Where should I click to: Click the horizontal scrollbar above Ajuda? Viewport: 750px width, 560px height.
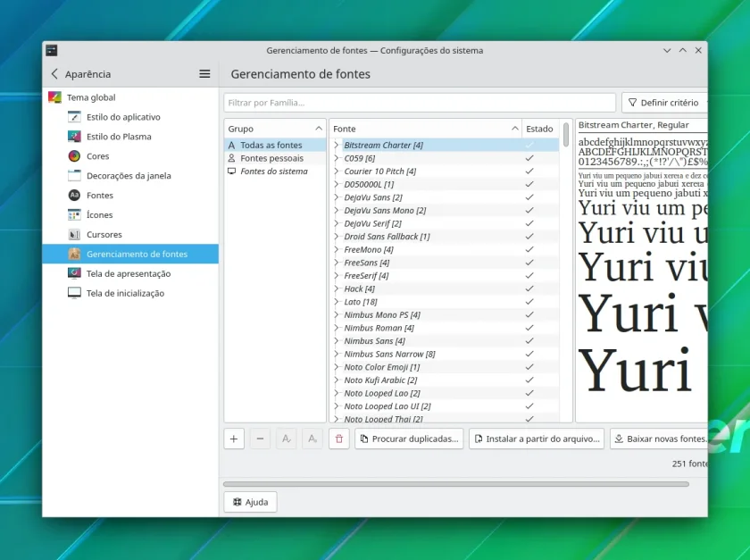(456, 484)
